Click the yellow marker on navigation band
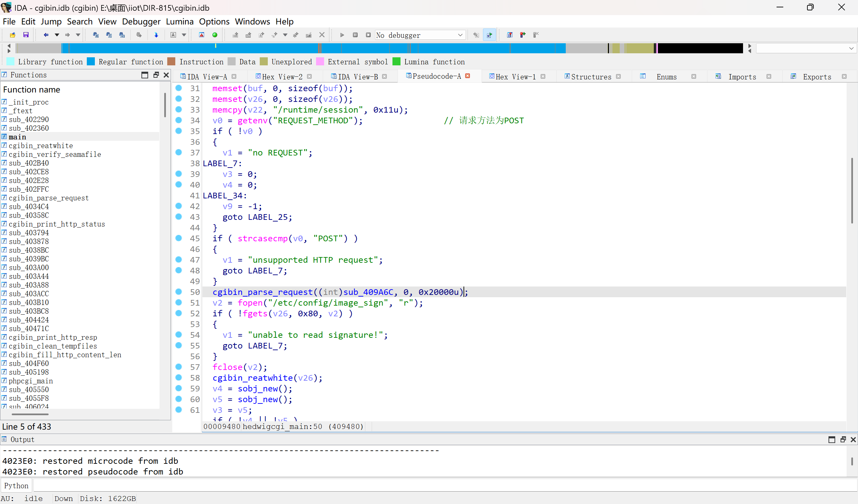Image resolution: width=858 pixels, height=504 pixels. point(216,46)
